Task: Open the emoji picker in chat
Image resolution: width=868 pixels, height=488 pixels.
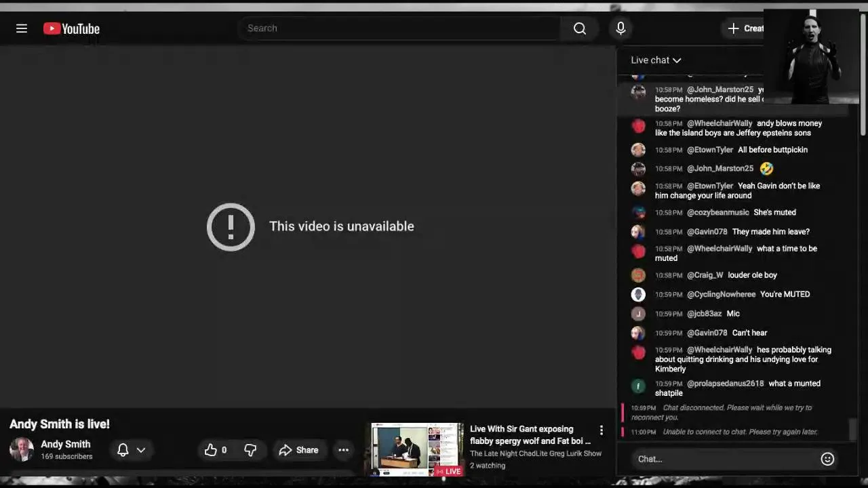Action: coord(827,459)
